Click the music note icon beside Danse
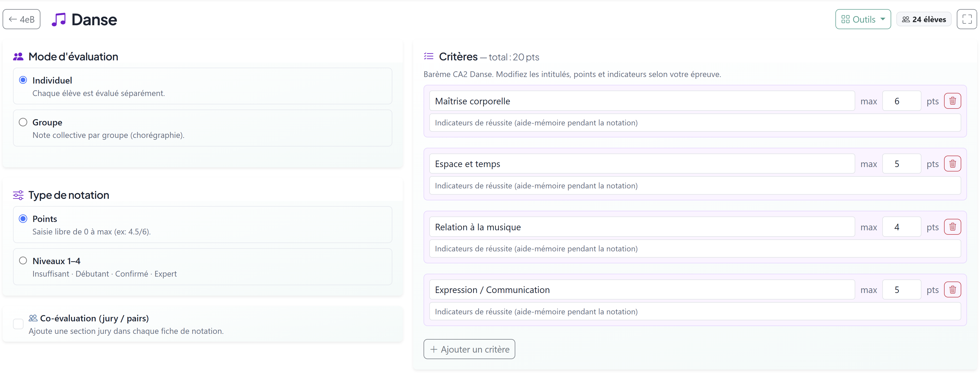Viewport: 980px width, 376px height. pos(59,20)
